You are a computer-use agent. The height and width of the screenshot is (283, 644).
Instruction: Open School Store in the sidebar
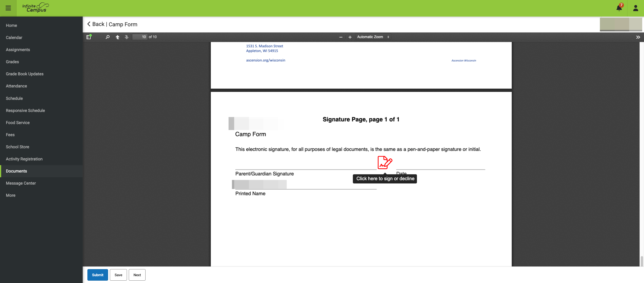(41, 147)
